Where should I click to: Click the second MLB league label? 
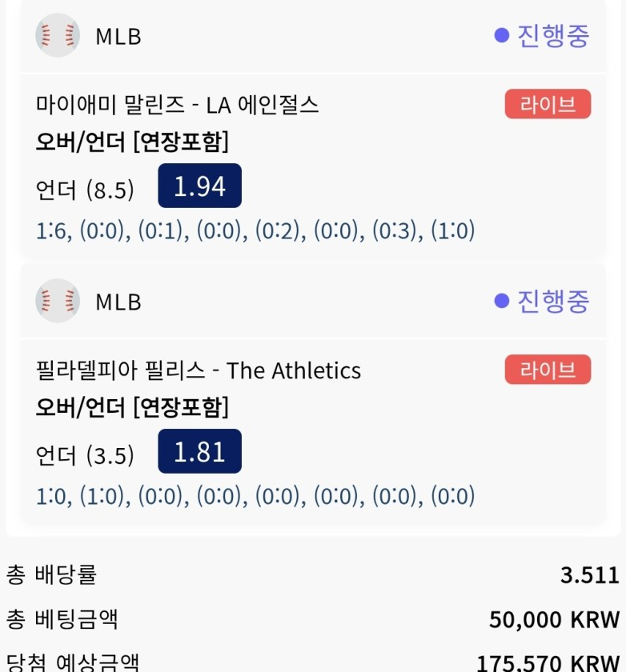[118, 302]
